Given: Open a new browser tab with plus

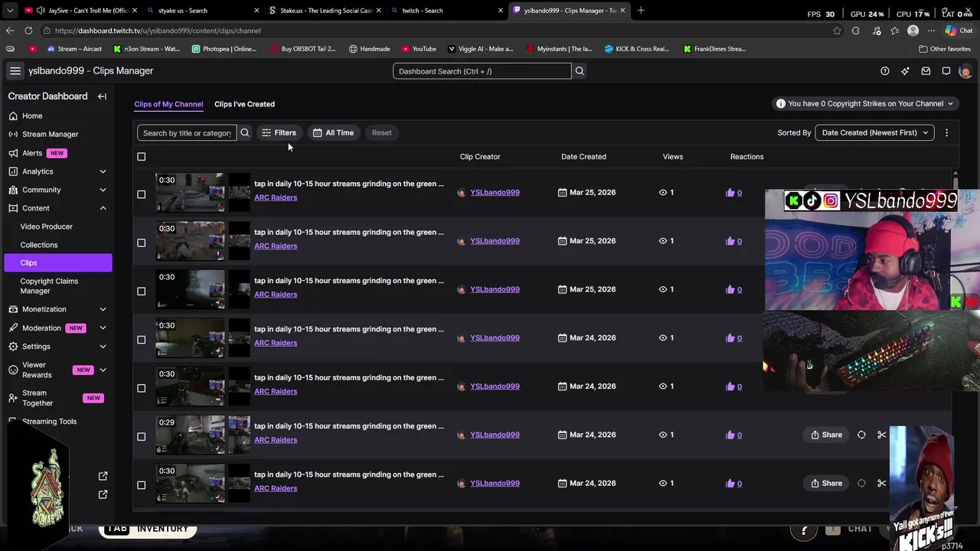Looking at the screenshot, I should coord(641,11).
